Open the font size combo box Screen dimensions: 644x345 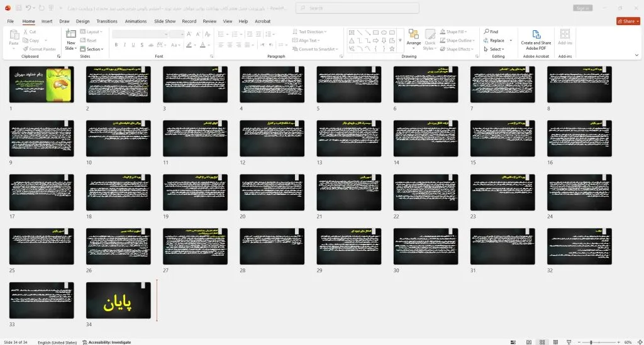click(x=176, y=34)
